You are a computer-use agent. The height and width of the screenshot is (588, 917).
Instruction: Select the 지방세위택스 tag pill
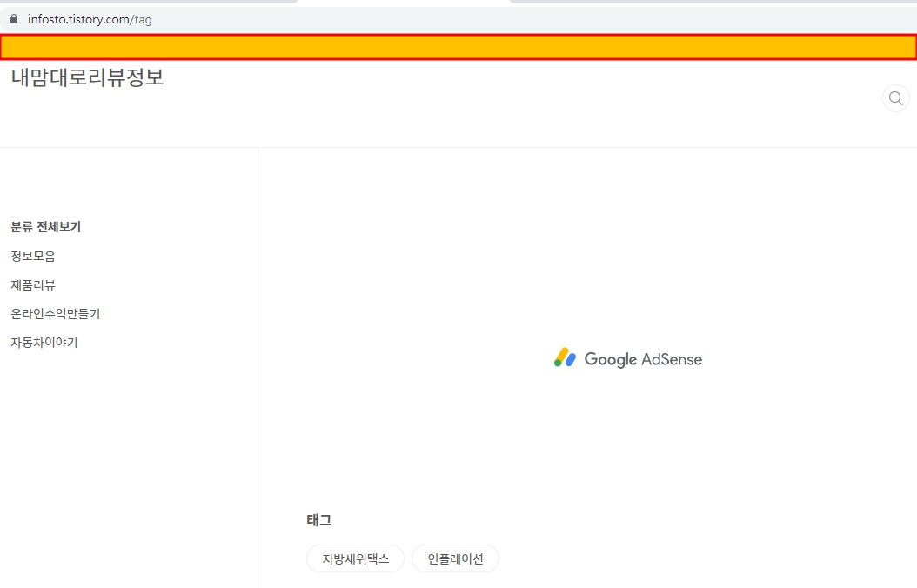click(x=355, y=558)
